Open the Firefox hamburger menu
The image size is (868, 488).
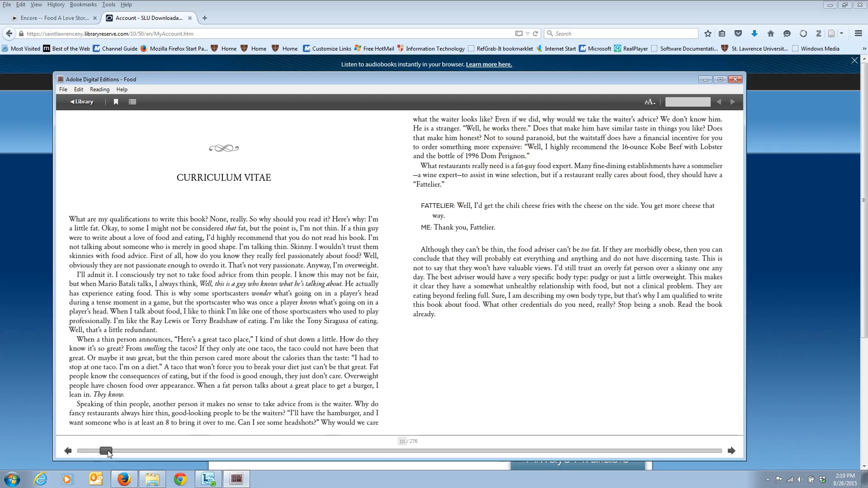tap(858, 34)
